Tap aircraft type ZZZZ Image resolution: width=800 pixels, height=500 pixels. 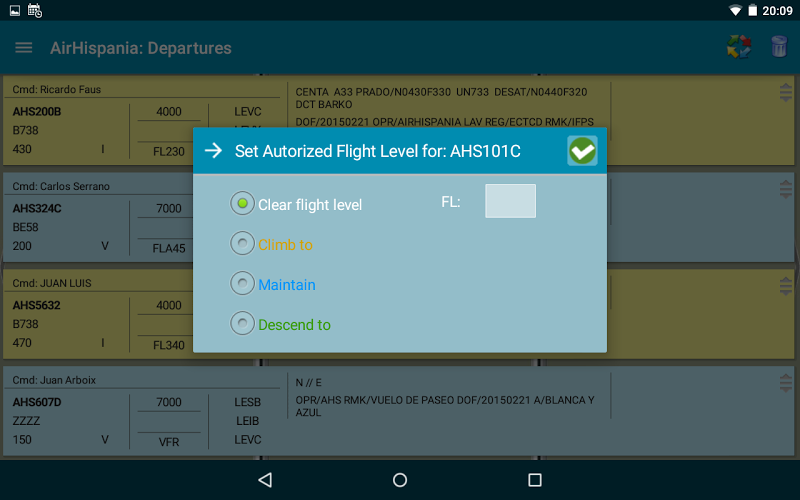pos(26,421)
